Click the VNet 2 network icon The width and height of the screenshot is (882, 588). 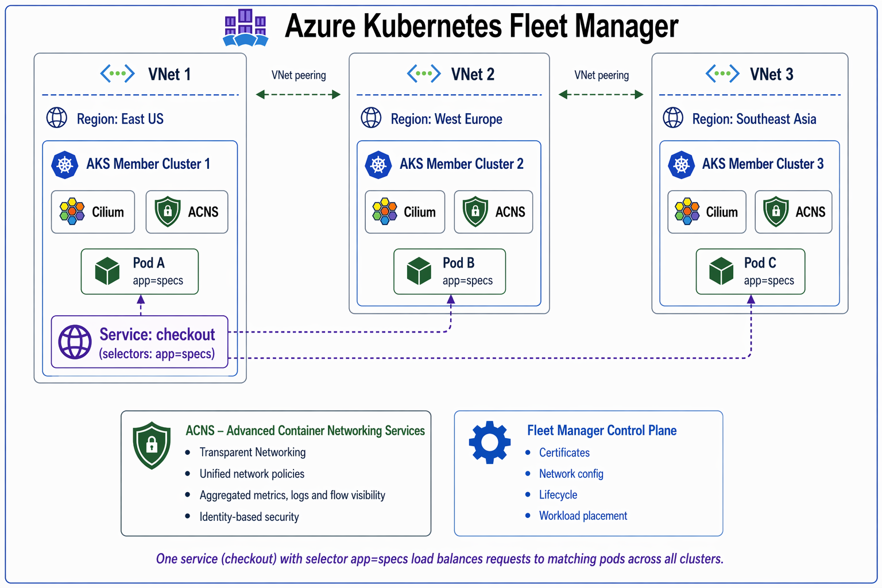point(424,73)
